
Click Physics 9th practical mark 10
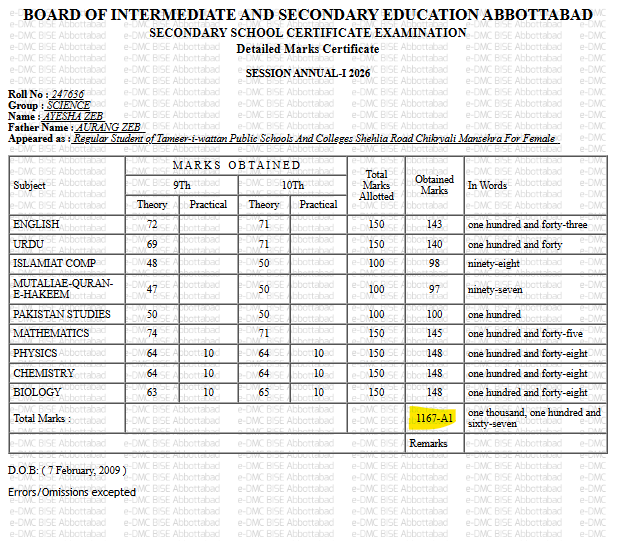(209, 353)
